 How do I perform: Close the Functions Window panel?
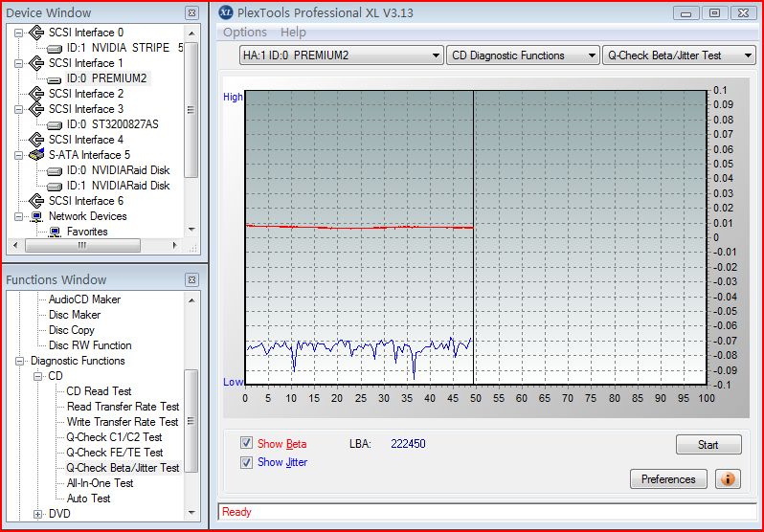pos(191,280)
